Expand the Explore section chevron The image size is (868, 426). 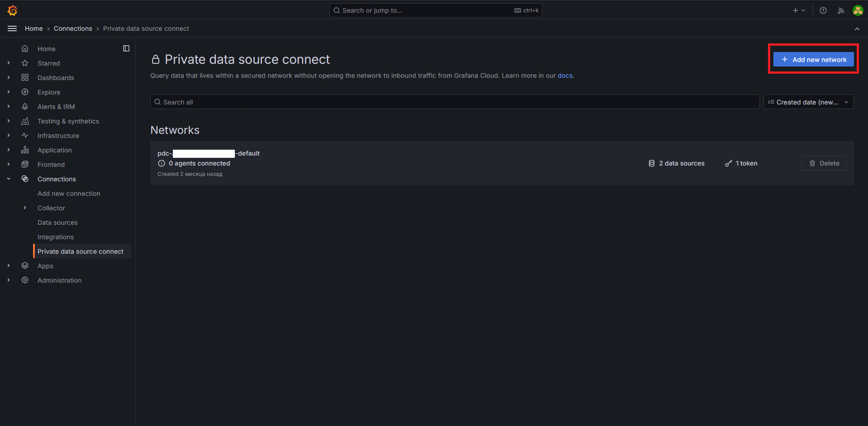pyautogui.click(x=9, y=92)
